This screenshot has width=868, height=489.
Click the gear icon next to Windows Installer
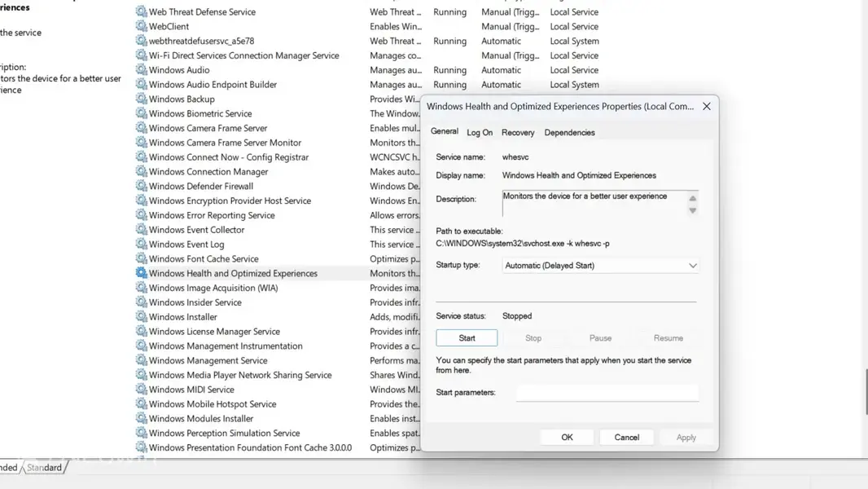click(141, 316)
